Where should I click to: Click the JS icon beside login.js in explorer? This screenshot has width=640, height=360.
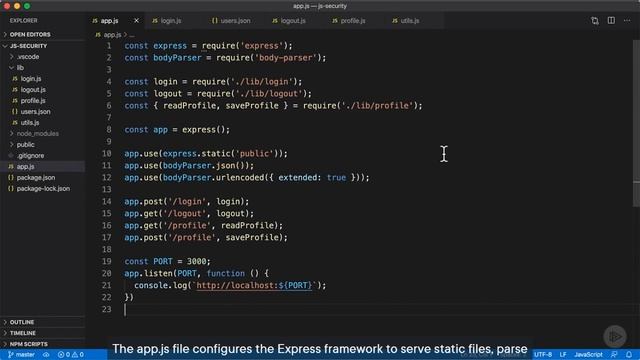pos(15,79)
